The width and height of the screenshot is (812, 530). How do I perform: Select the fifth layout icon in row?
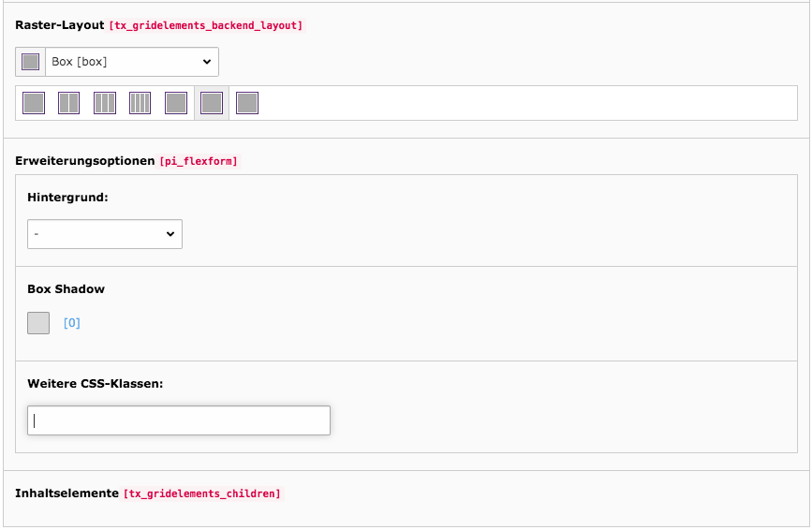tap(176, 103)
